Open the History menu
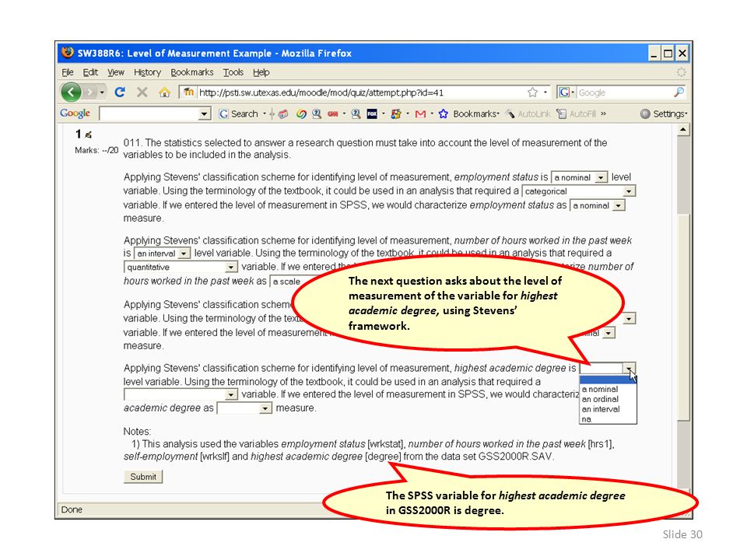Viewport: 747px width, 560px height. tap(147, 72)
